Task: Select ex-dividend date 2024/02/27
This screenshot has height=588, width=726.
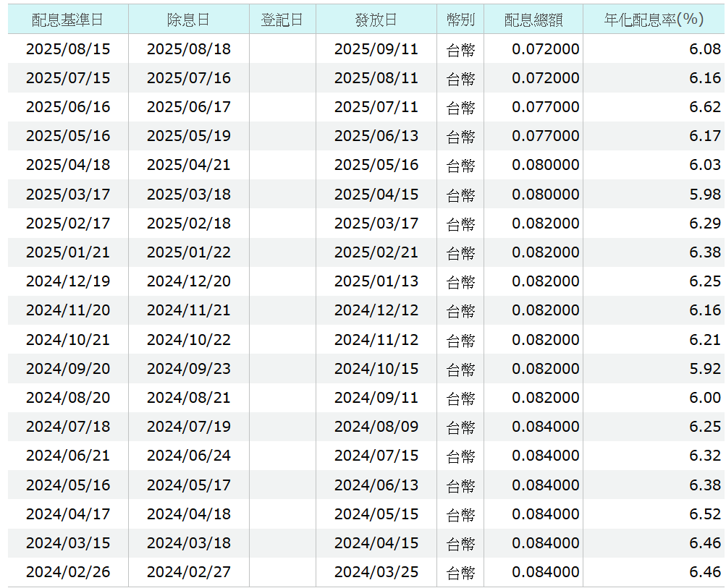Action: [189, 572]
